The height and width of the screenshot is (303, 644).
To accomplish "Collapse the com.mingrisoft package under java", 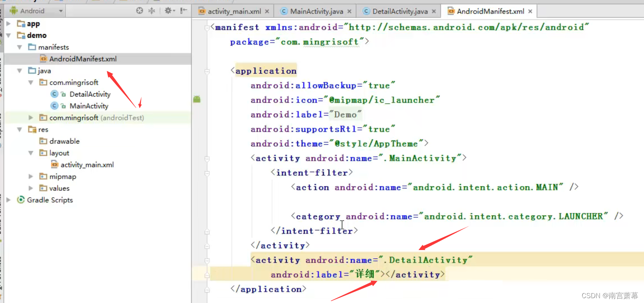I will (31, 82).
